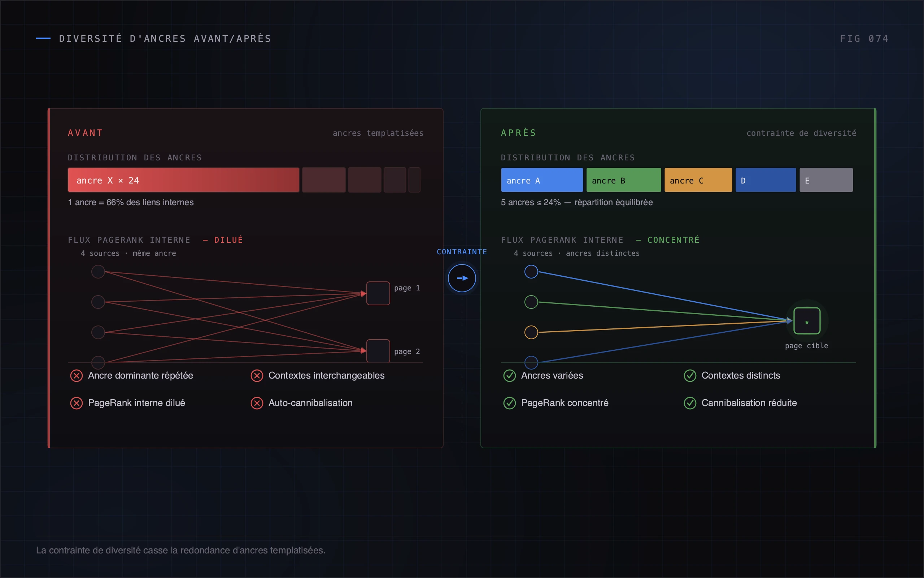Click '4 sources · ancres distinctes' caption
The image size is (924, 578).
576,253
